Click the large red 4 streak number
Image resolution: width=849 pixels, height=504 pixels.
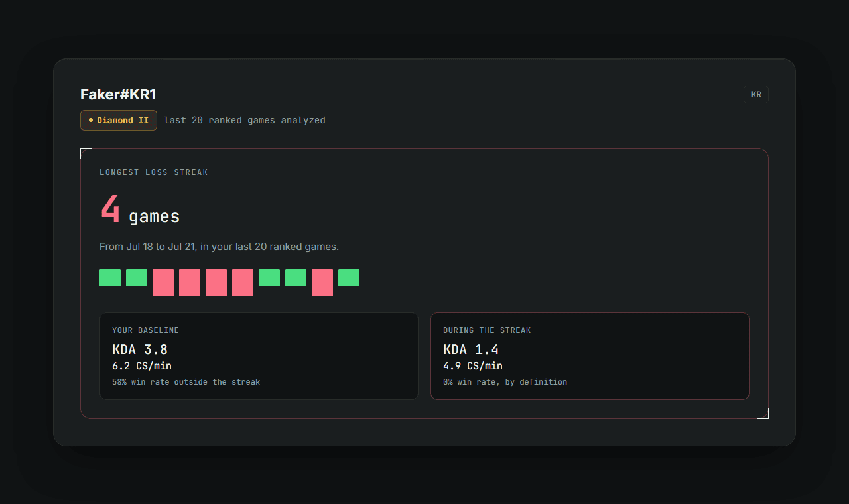pos(111,209)
